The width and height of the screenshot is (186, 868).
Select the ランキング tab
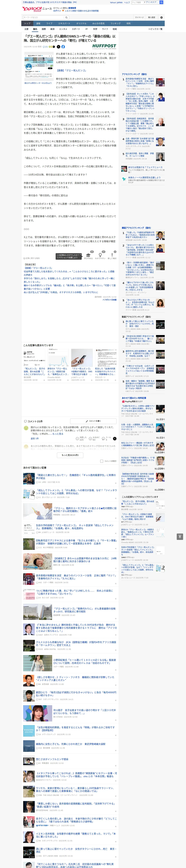coord(115,23)
